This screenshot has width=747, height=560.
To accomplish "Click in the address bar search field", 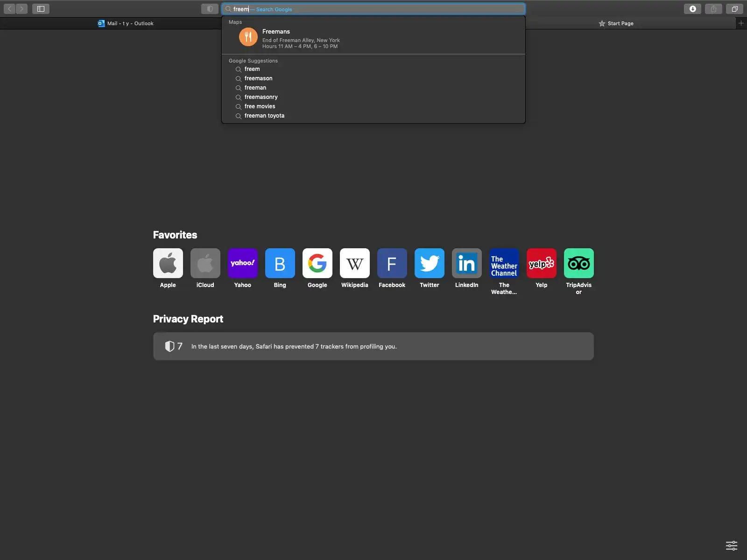I will (x=373, y=9).
